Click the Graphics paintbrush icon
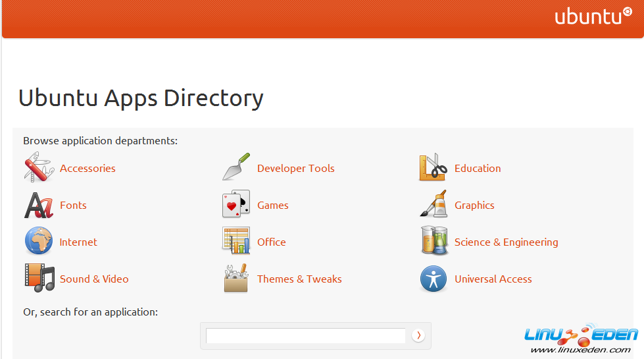 [x=433, y=204]
